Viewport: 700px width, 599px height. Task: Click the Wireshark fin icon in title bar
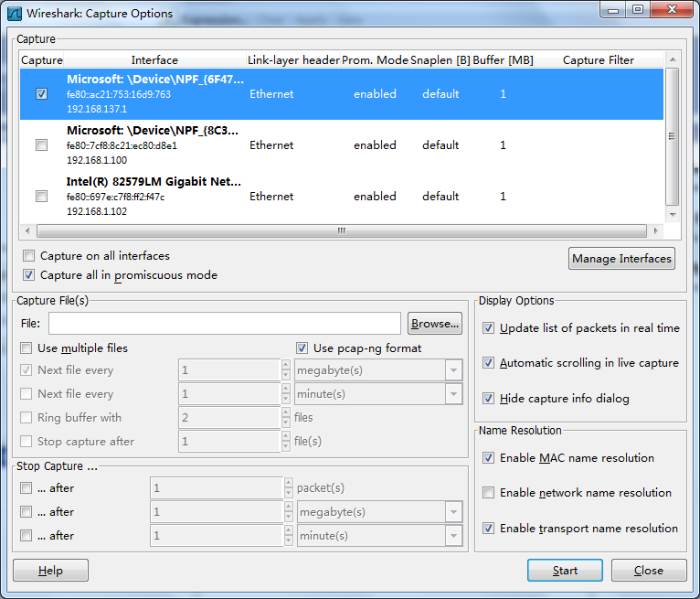coord(15,14)
